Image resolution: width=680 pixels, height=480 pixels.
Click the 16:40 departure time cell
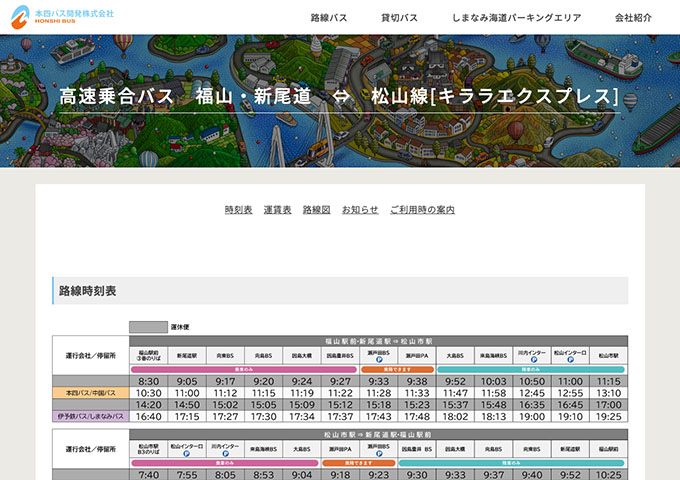(x=149, y=416)
